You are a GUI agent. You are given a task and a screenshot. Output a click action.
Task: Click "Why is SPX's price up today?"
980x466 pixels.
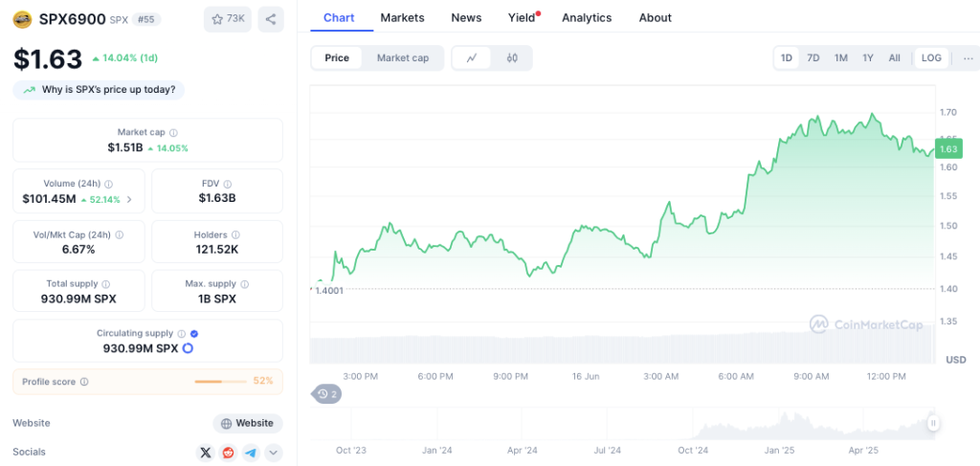[x=100, y=90]
